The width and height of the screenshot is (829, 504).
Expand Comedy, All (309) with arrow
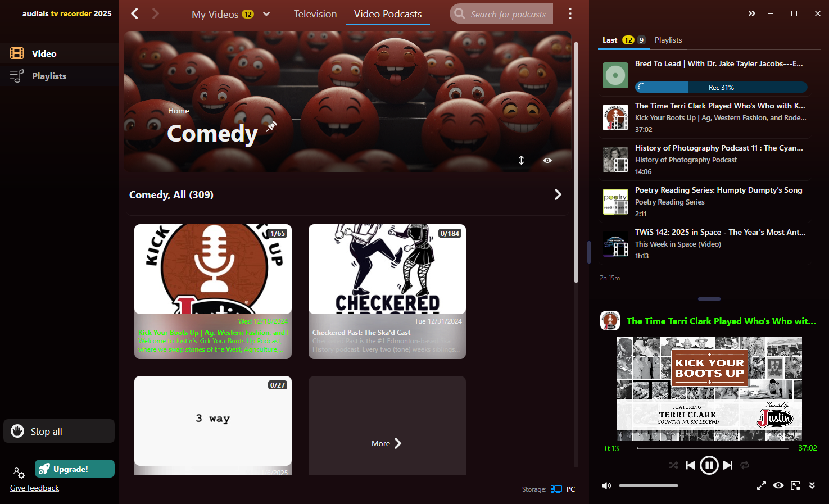pyautogui.click(x=558, y=194)
